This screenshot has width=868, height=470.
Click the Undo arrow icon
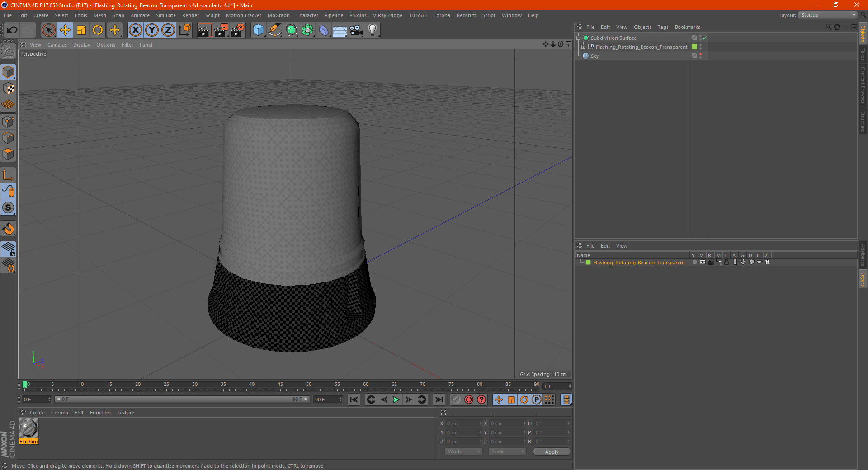coord(12,30)
